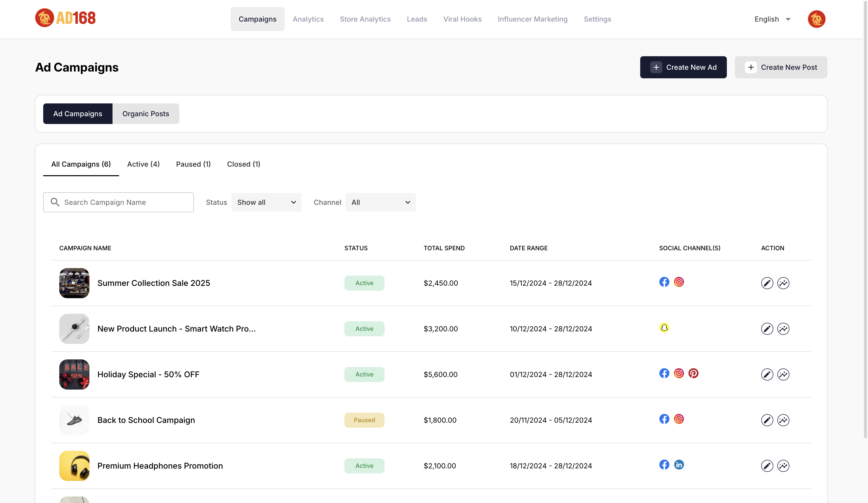
Task: Go to Store Analytics
Action: click(365, 19)
